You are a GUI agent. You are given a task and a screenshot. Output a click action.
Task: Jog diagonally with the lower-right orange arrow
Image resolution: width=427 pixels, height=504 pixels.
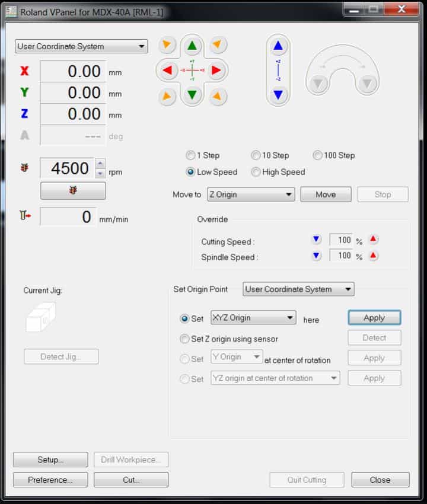[218, 96]
